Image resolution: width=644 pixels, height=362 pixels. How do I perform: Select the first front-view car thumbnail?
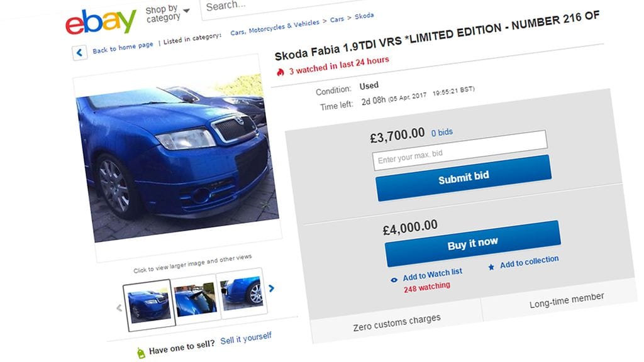coord(147,305)
